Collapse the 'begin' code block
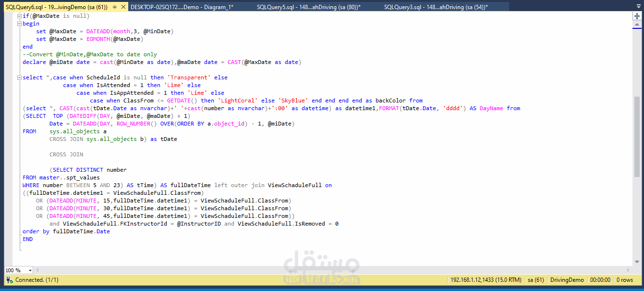 pos(19,24)
